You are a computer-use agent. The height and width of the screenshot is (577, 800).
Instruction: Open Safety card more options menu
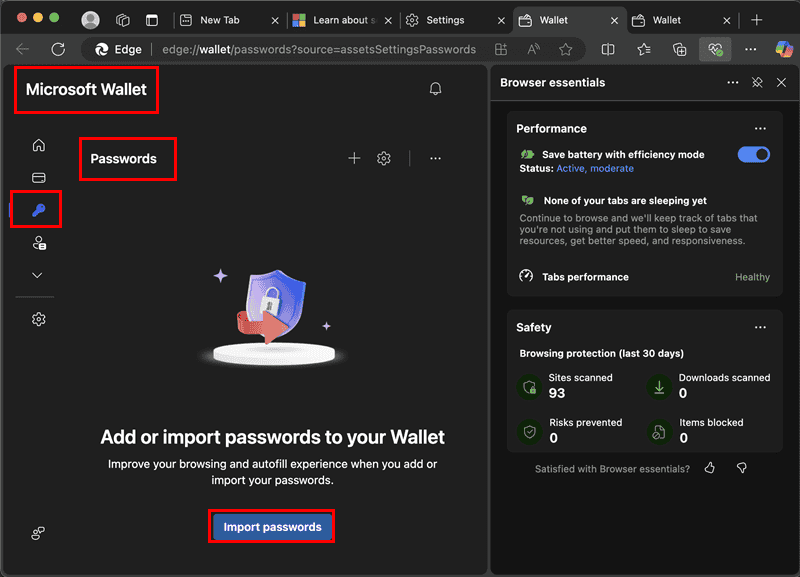click(x=760, y=327)
